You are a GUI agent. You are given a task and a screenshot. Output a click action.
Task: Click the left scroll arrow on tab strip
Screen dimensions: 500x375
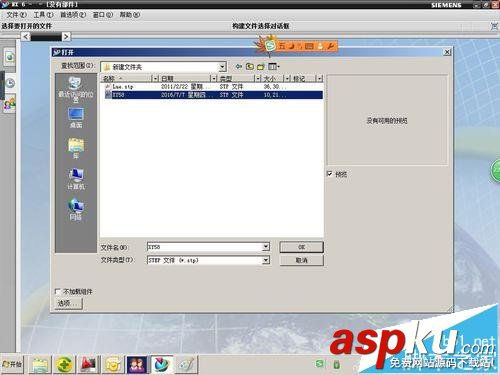(x=26, y=37)
